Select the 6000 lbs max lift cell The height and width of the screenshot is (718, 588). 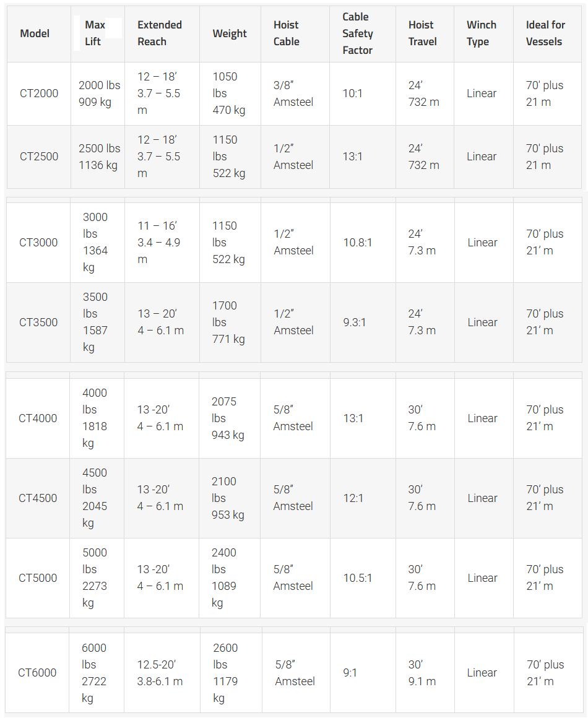point(97,673)
